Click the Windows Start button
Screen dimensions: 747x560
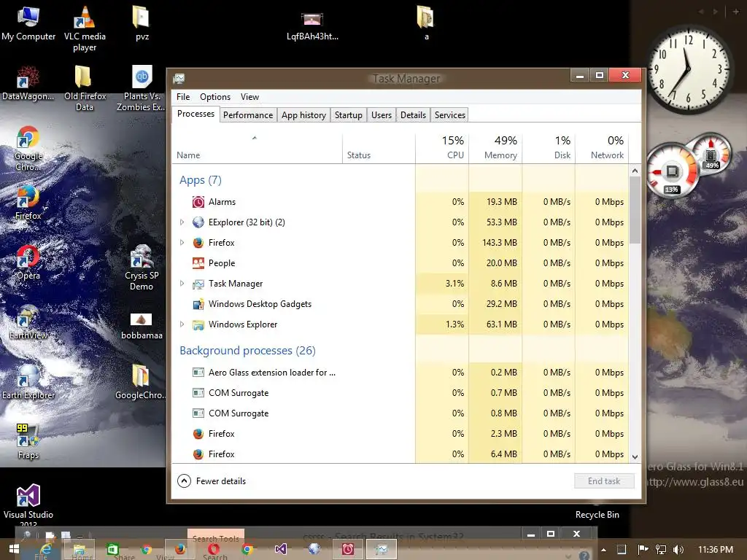14,550
